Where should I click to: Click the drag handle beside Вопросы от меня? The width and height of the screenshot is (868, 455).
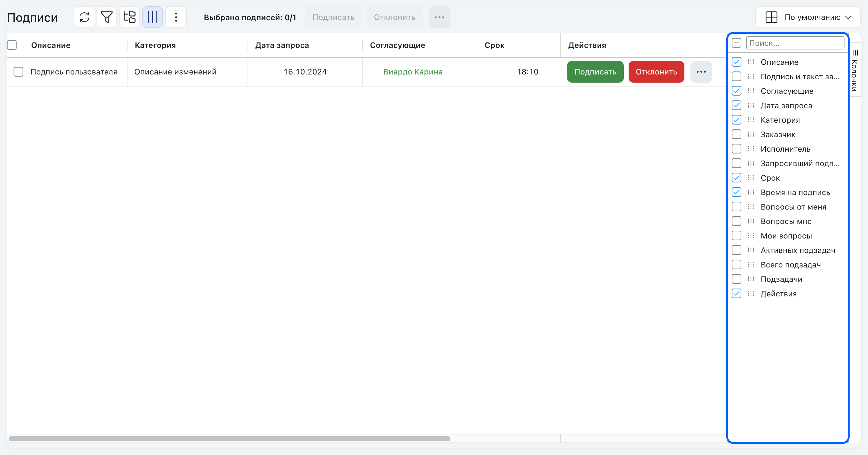[751, 207]
